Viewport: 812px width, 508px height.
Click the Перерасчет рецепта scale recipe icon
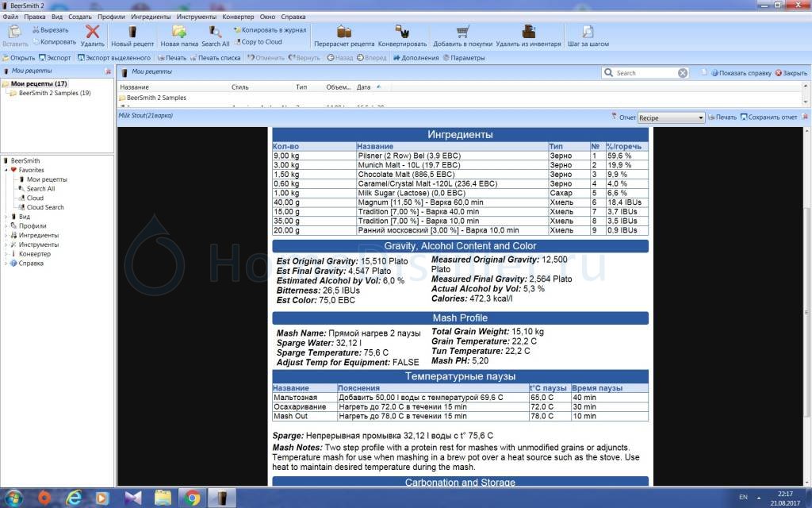coord(344,36)
